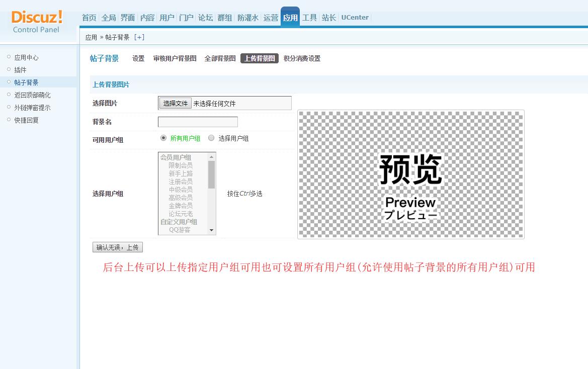588x369 pixels.
Task: Select 论坛元老 in the user group list
Action: click(x=181, y=214)
